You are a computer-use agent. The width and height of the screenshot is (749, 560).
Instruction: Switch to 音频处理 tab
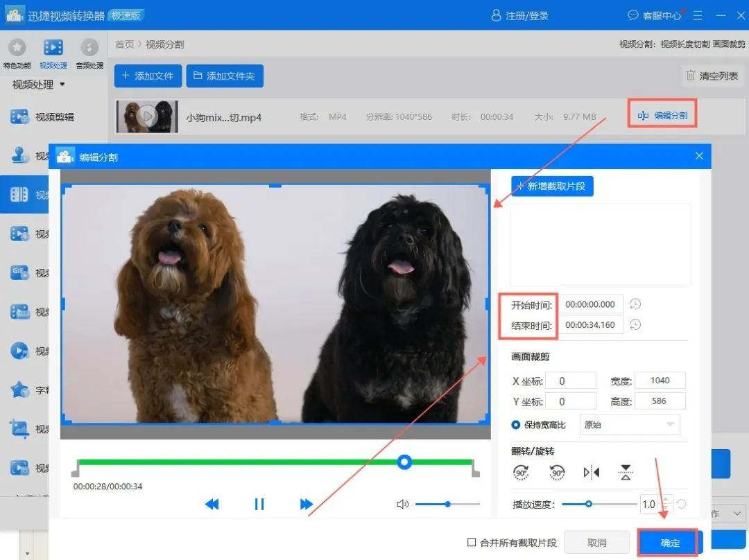[x=89, y=53]
